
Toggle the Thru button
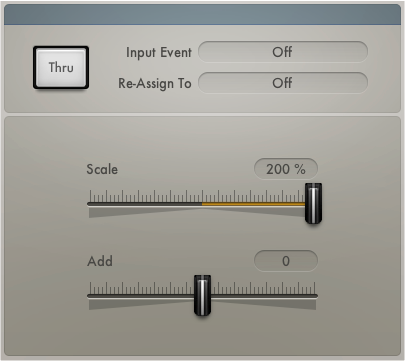click(x=61, y=68)
